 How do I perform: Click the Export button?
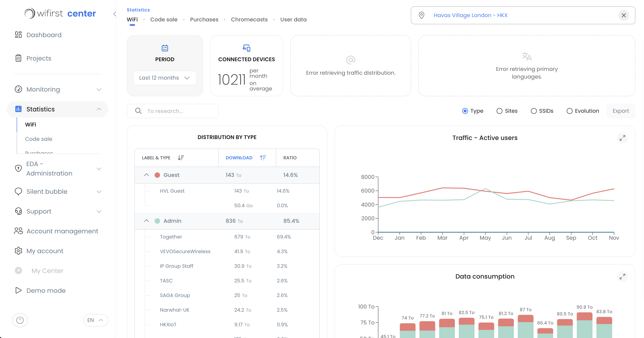point(621,111)
